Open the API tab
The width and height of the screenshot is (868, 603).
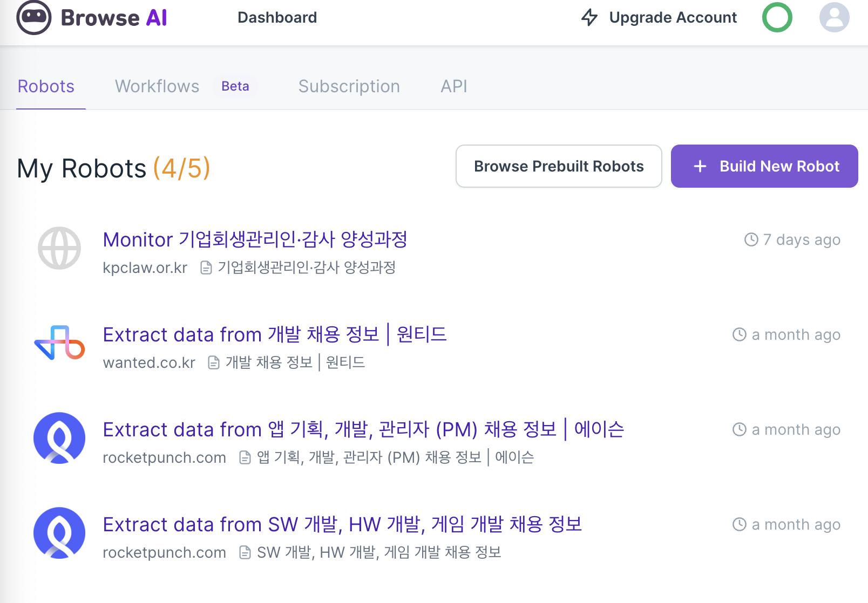pyautogui.click(x=454, y=86)
